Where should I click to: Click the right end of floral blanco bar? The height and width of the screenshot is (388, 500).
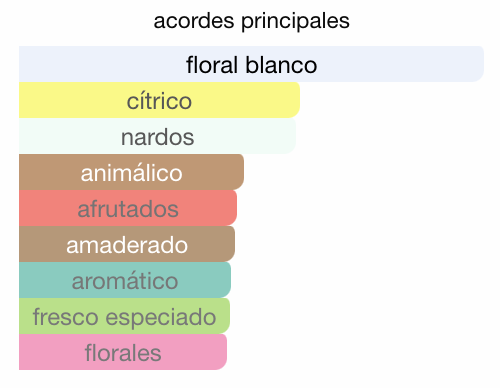coord(477,64)
